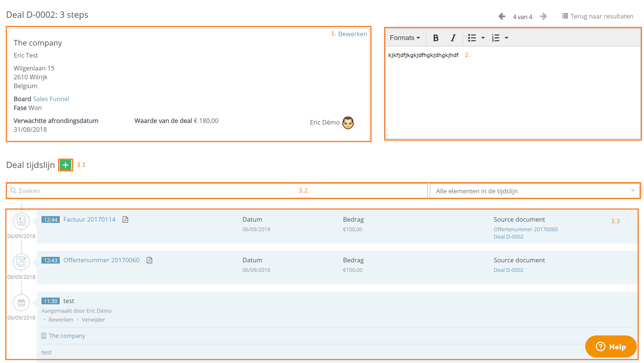This screenshot has width=644, height=363.
Task: Open the Sales Funnel board link
Action: (51, 99)
